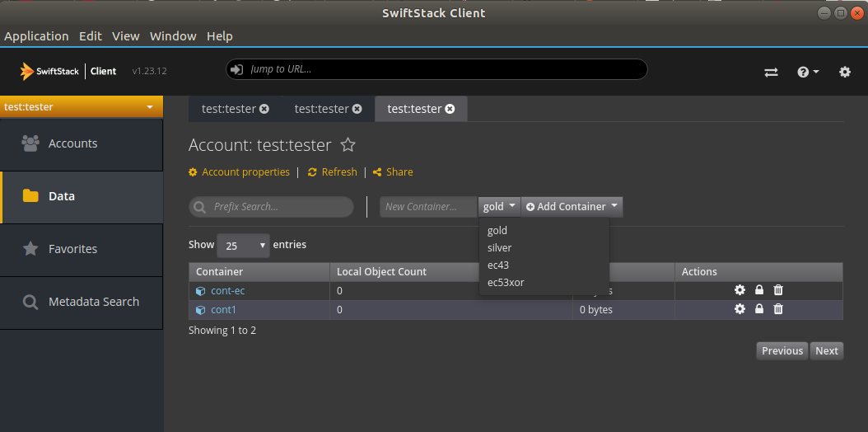Screen dimensions: 868x432
Task: Click the '0 bytes' cell for cont1
Action: point(623,310)
